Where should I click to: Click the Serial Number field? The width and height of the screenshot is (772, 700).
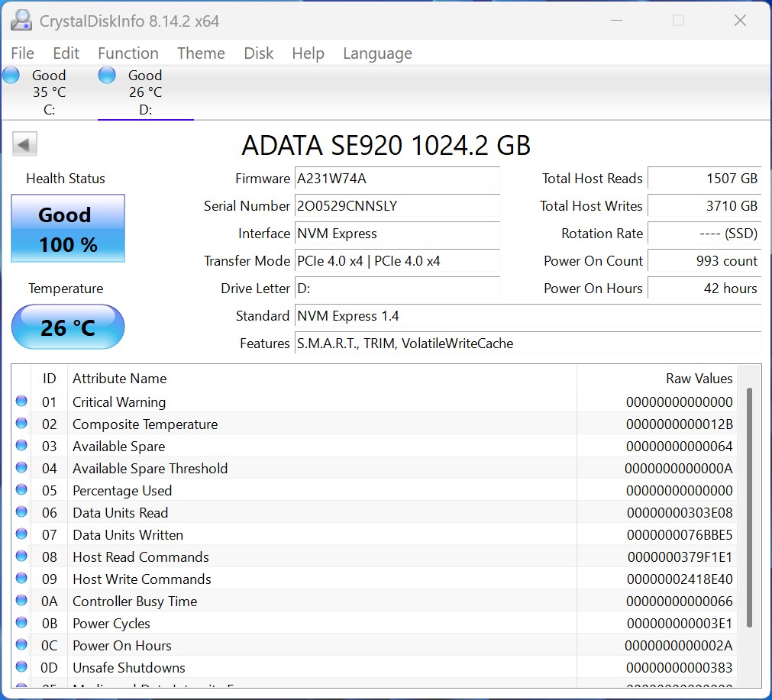tap(397, 206)
